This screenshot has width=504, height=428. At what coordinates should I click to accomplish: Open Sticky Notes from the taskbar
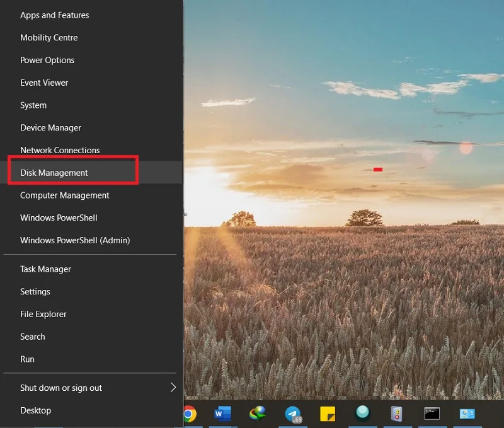pyautogui.click(x=328, y=414)
